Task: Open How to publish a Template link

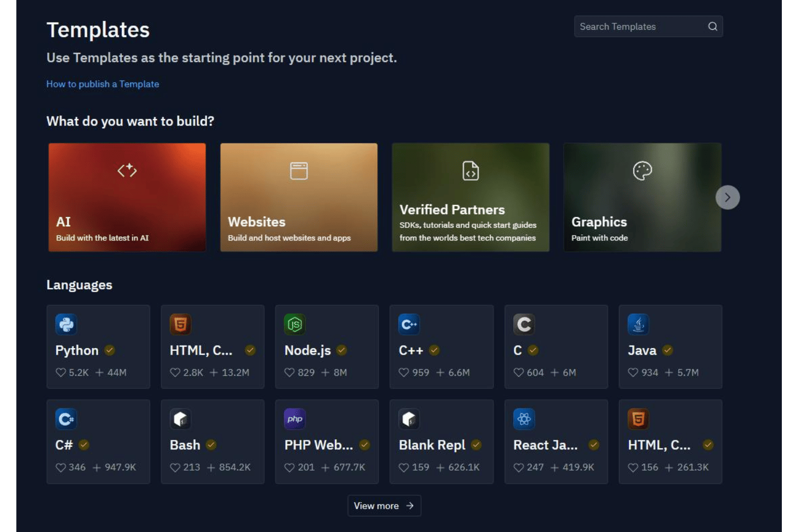Action: point(102,84)
